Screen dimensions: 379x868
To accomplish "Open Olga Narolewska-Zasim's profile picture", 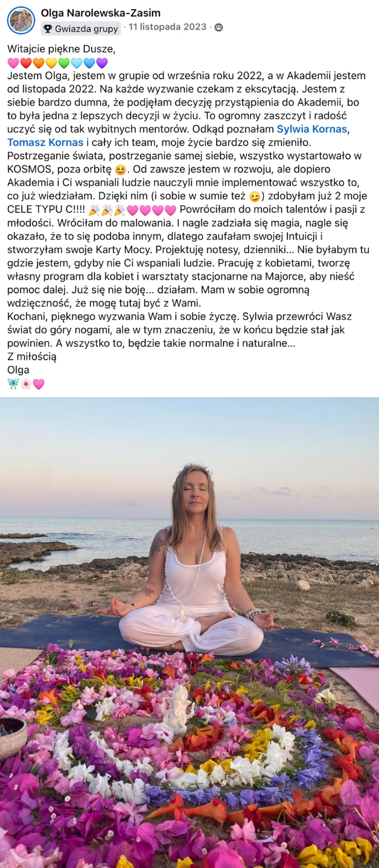I will click(21, 20).
